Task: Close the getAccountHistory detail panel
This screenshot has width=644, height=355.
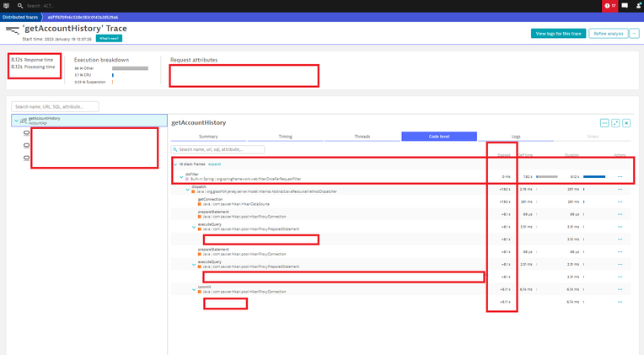Action: pyautogui.click(x=627, y=123)
